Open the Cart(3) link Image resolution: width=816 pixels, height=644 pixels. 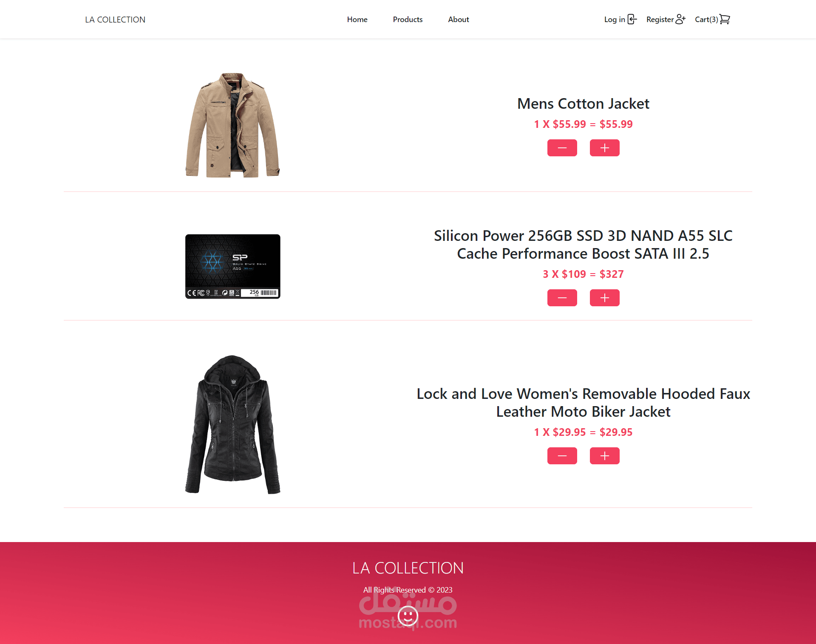(712, 20)
